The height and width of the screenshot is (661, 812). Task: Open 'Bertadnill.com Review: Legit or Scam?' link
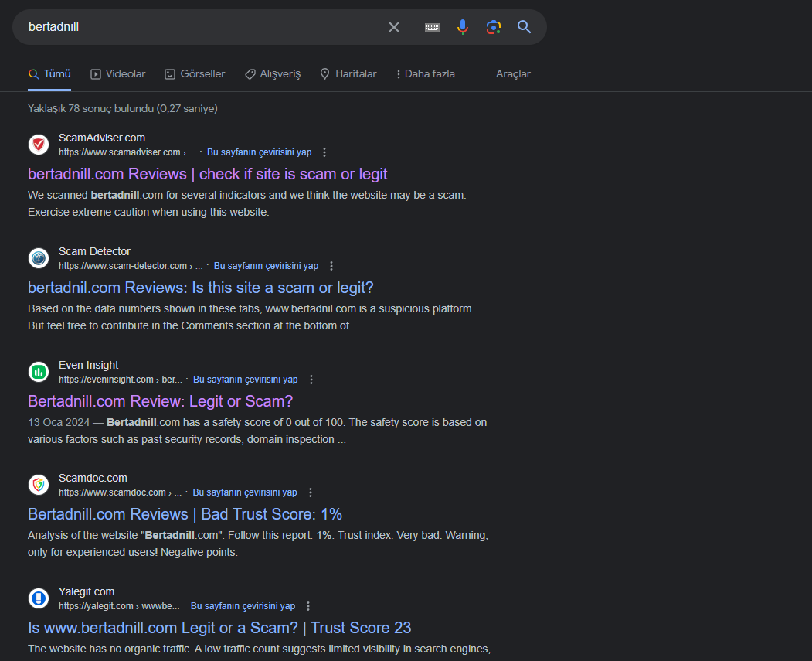[161, 401]
